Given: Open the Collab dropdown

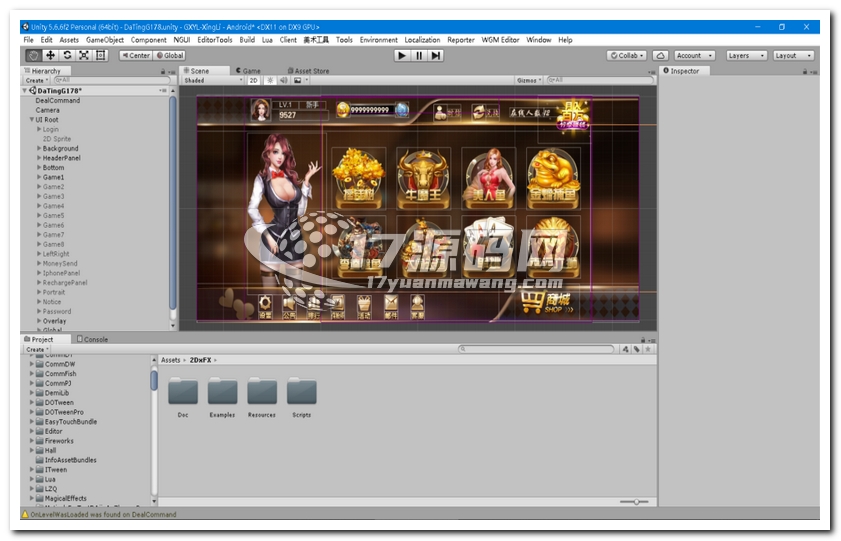Looking at the screenshot, I should [x=626, y=55].
